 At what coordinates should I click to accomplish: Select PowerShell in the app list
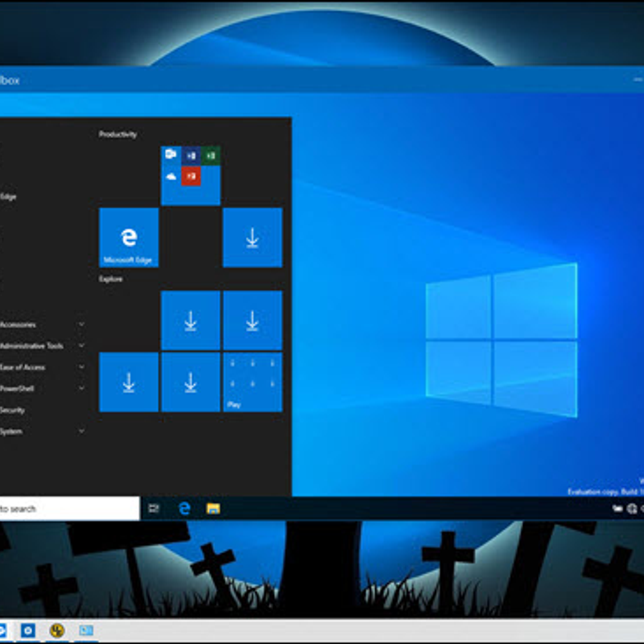[17, 389]
